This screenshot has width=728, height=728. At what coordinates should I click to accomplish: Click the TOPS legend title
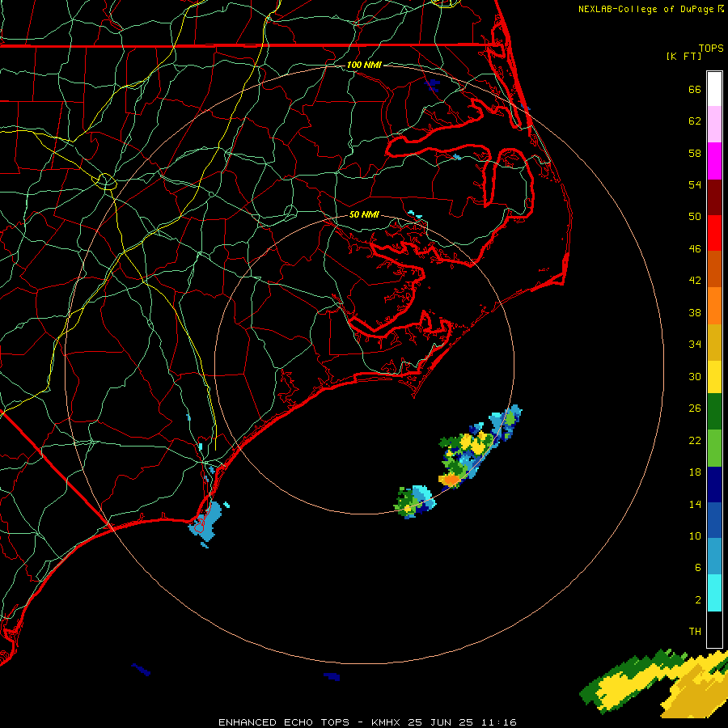point(711,48)
